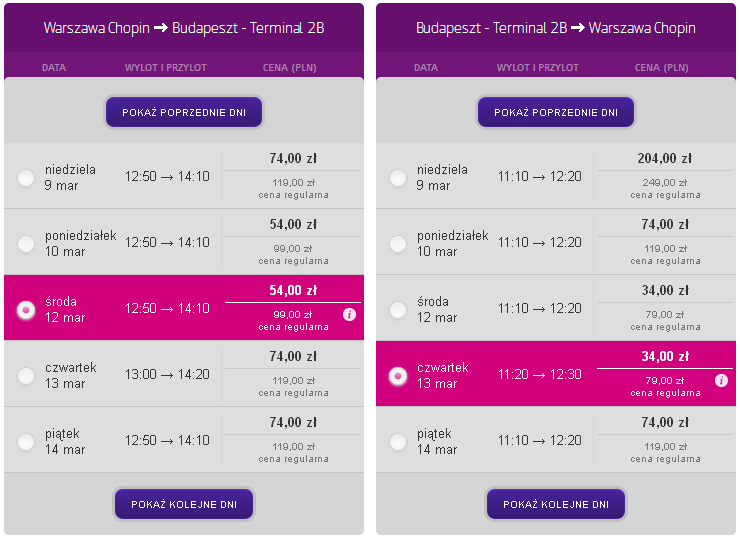The image size is (740, 542).
Task: Pick return piątek 74,00 zł fare
Action: point(664,423)
